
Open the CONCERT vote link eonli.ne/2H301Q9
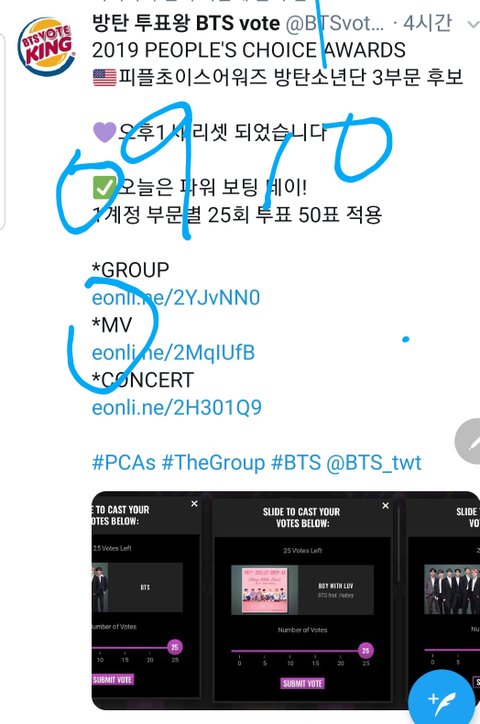[x=177, y=407]
